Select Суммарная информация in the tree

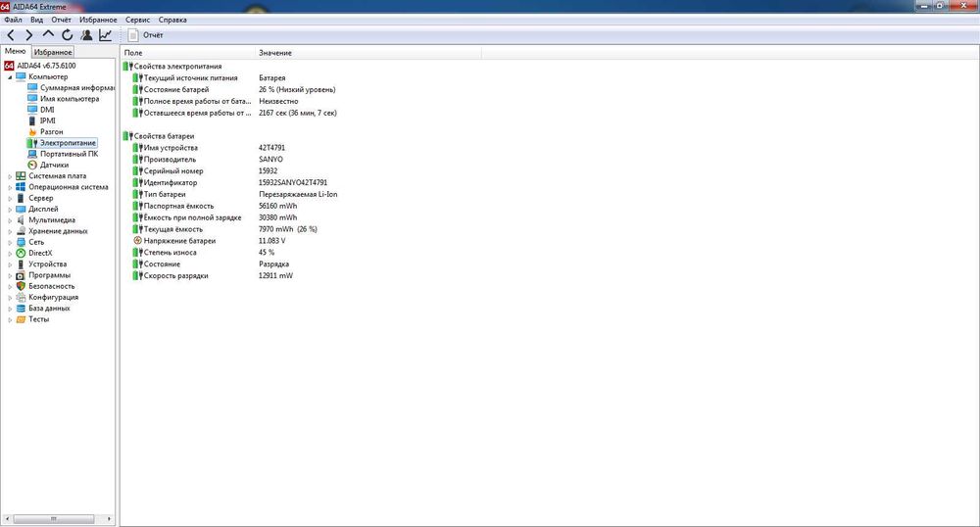coord(77,88)
